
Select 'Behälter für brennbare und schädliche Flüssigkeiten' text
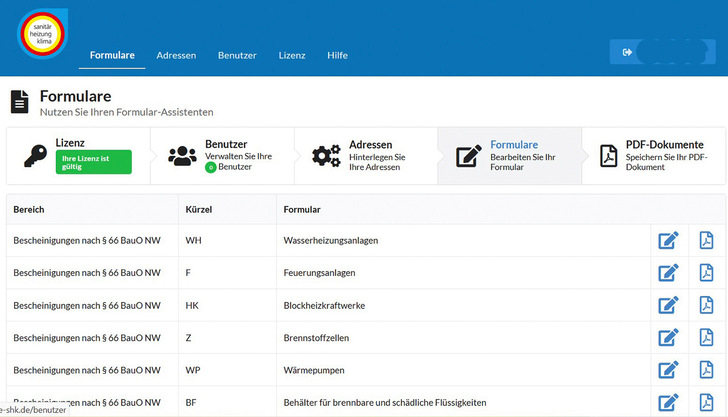(385, 403)
